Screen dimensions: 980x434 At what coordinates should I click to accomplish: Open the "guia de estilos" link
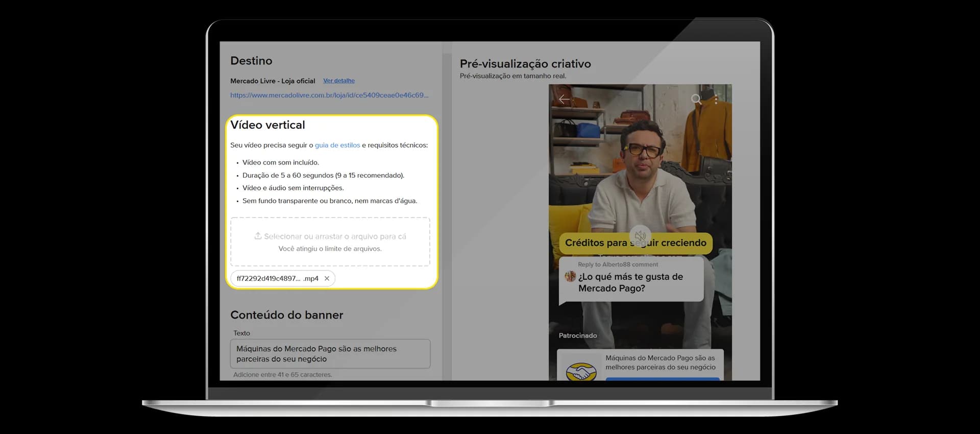point(337,145)
